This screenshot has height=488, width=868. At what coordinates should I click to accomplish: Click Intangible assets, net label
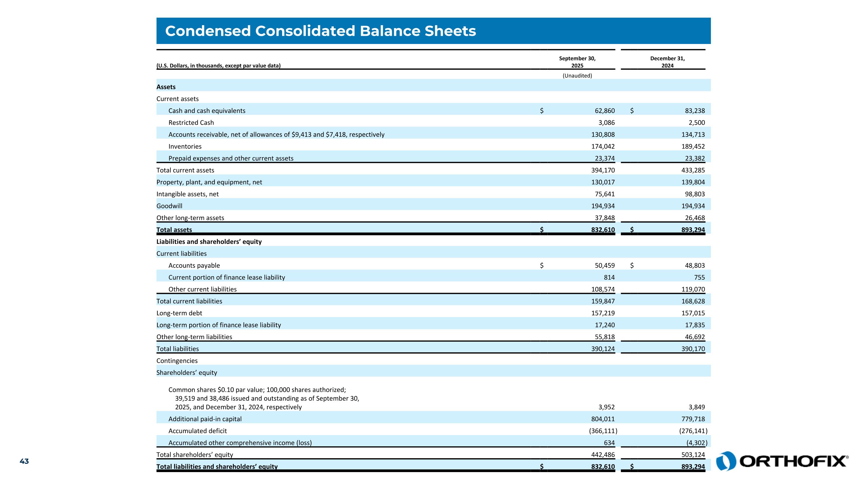(187, 194)
